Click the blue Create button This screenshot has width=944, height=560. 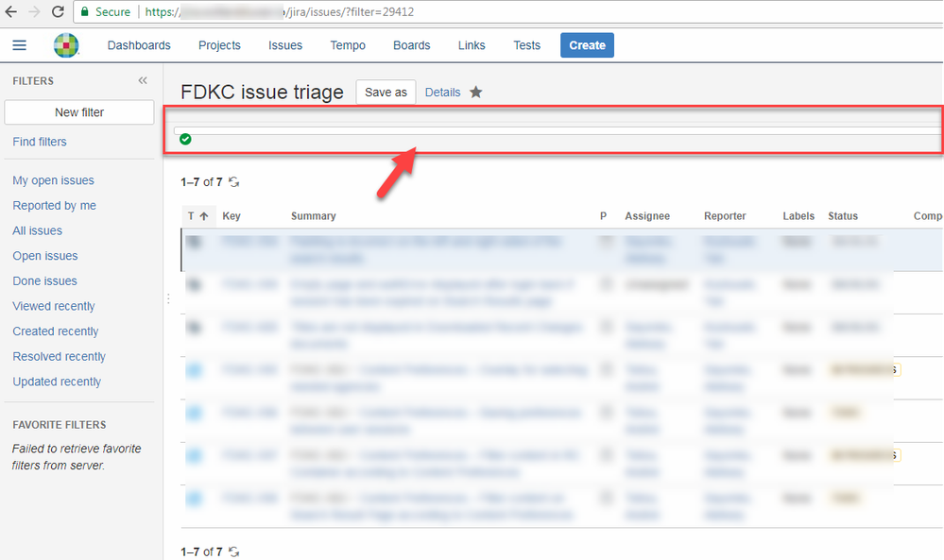coord(587,45)
